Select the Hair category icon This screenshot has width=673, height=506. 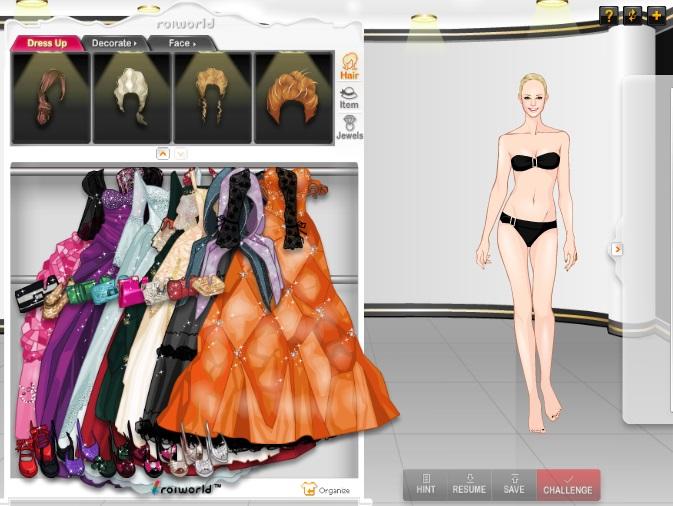pos(350,65)
